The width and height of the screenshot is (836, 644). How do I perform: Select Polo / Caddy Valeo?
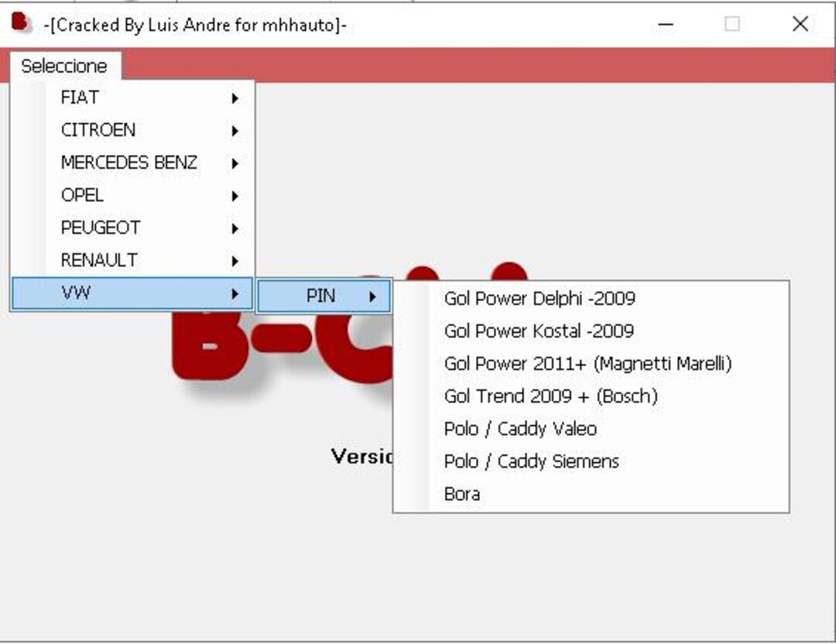pyautogui.click(x=522, y=428)
